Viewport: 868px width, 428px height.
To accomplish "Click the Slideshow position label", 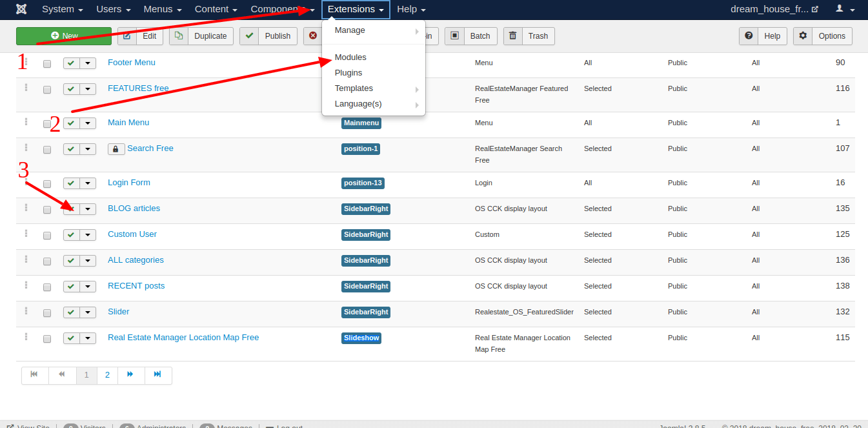I will [361, 338].
